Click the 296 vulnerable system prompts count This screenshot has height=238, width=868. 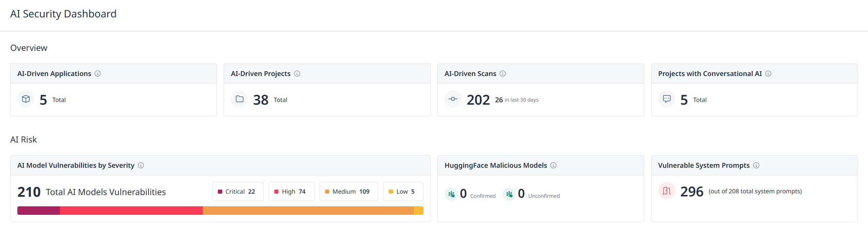tap(692, 192)
